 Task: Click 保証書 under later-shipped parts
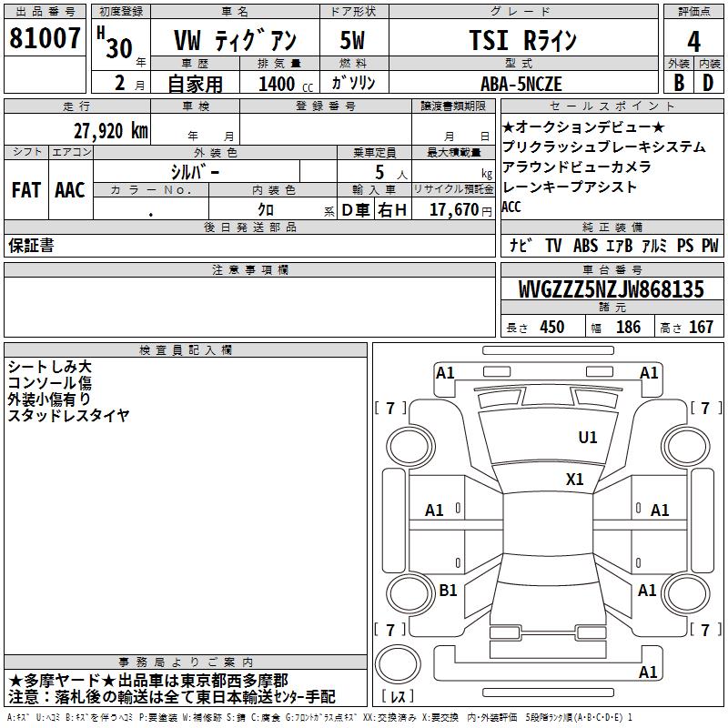click(31, 245)
